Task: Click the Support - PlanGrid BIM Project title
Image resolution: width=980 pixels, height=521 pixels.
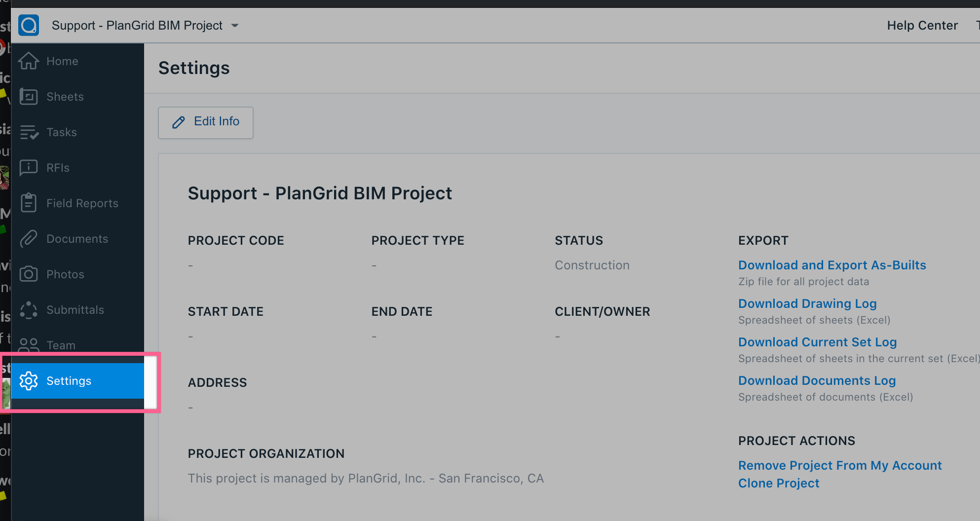Action: click(320, 193)
